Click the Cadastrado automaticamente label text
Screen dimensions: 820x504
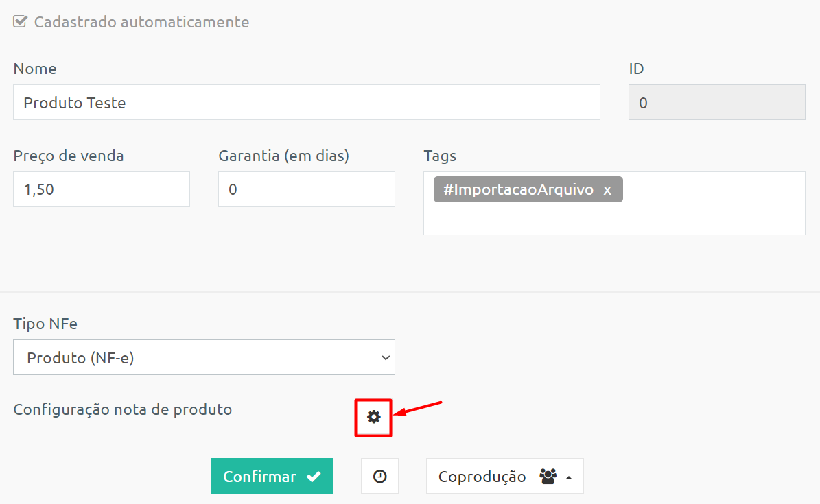142,22
